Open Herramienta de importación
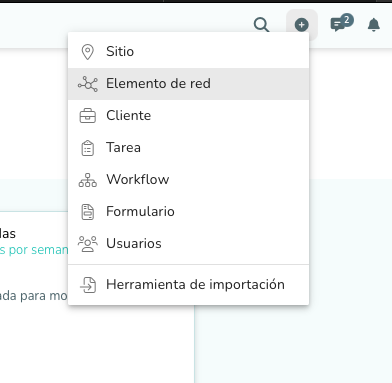 click(x=188, y=285)
